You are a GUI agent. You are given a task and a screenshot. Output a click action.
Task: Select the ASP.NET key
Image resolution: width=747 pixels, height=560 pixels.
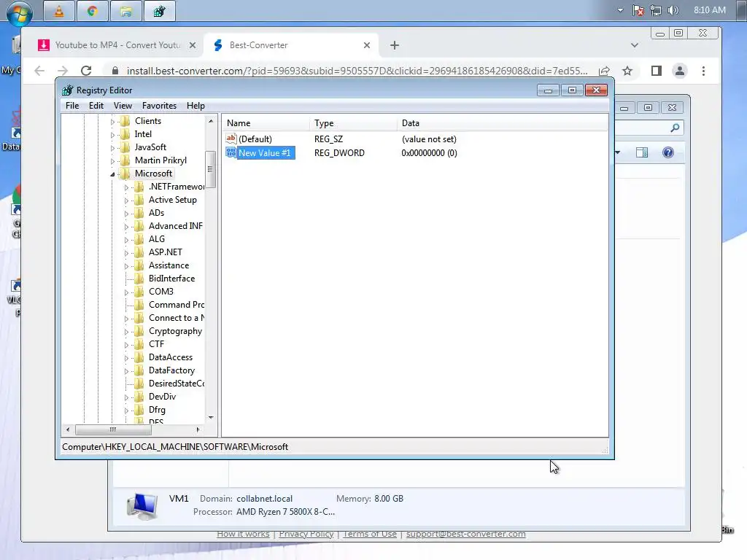(x=166, y=252)
